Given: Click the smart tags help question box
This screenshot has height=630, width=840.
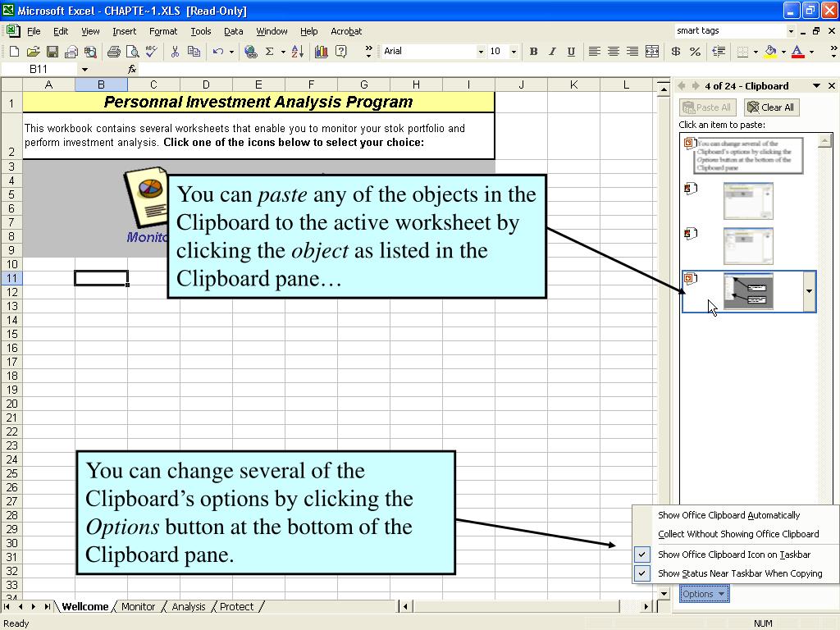Looking at the screenshot, I should [729, 30].
